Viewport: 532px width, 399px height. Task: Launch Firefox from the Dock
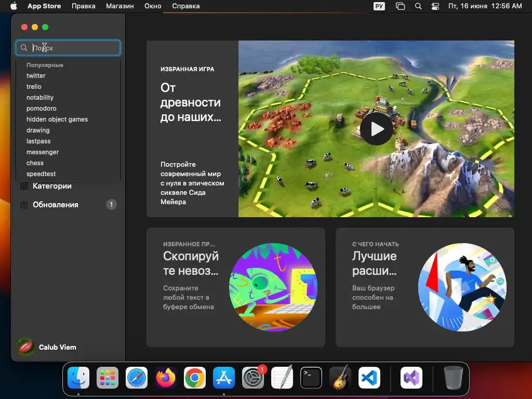[x=166, y=378]
